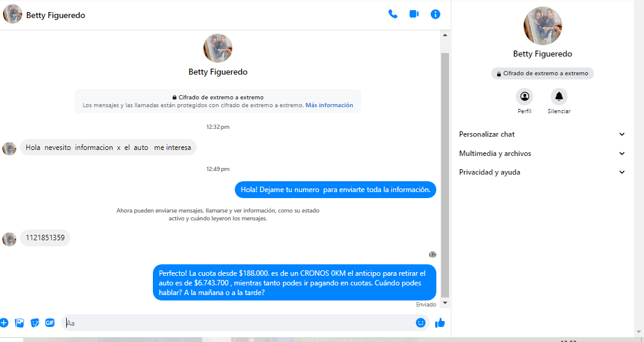644x342 pixels.
Task: Toggle the conversation information panel
Action: tap(435, 14)
